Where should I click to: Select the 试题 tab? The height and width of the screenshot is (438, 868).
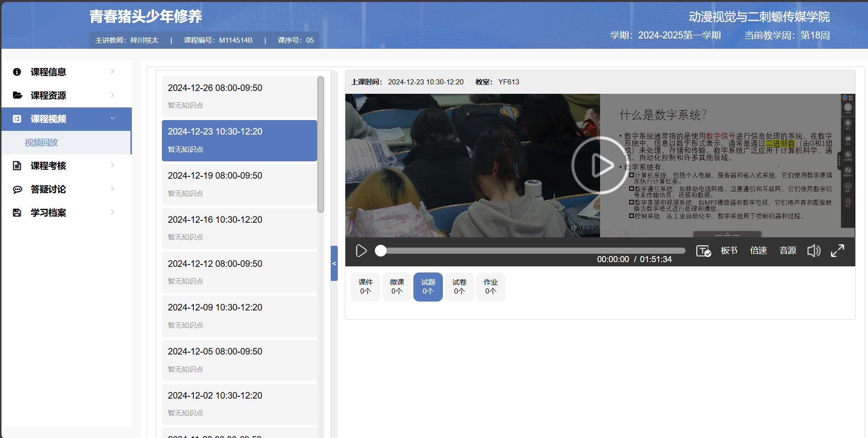[x=428, y=287]
